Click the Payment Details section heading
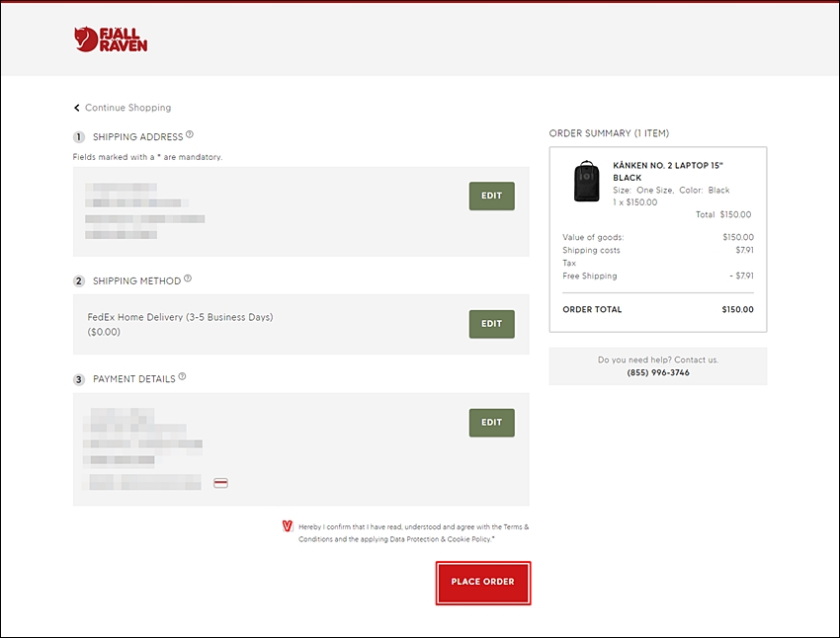 click(x=134, y=379)
